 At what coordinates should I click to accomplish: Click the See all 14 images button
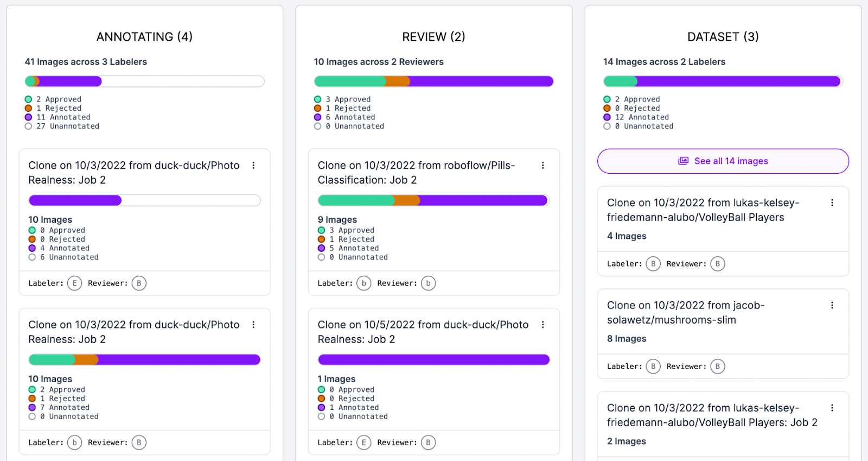723,161
